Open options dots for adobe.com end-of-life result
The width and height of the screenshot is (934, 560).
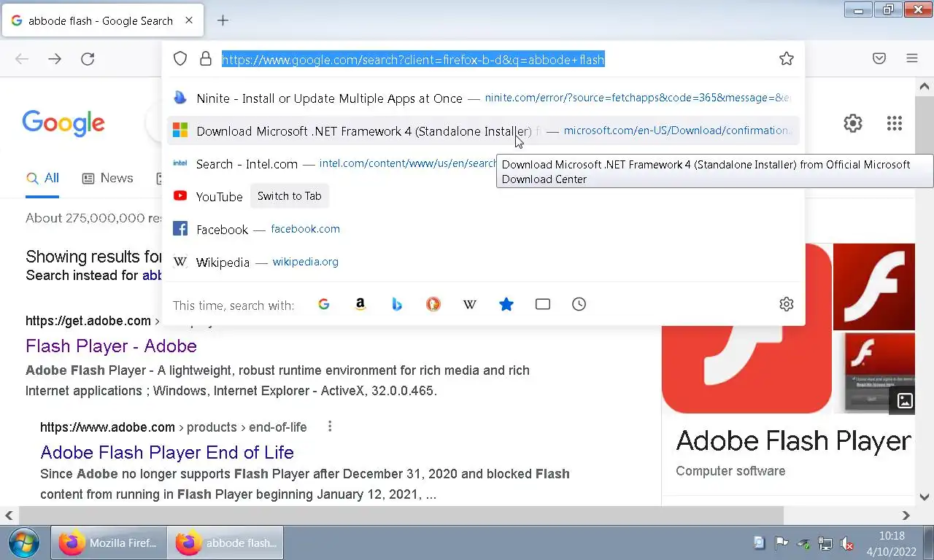coord(330,427)
